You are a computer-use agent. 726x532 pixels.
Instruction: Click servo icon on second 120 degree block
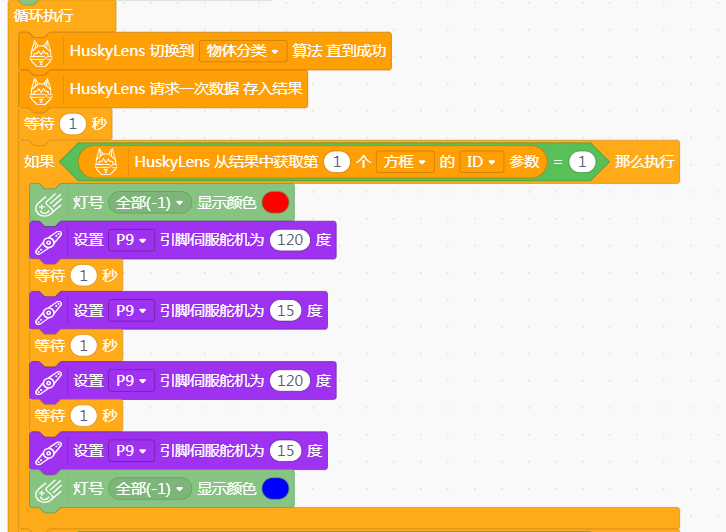click(49, 382)
